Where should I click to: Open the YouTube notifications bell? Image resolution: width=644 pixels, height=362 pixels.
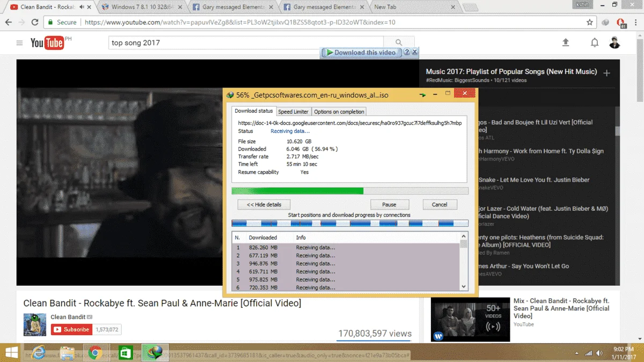pos(594,43)
